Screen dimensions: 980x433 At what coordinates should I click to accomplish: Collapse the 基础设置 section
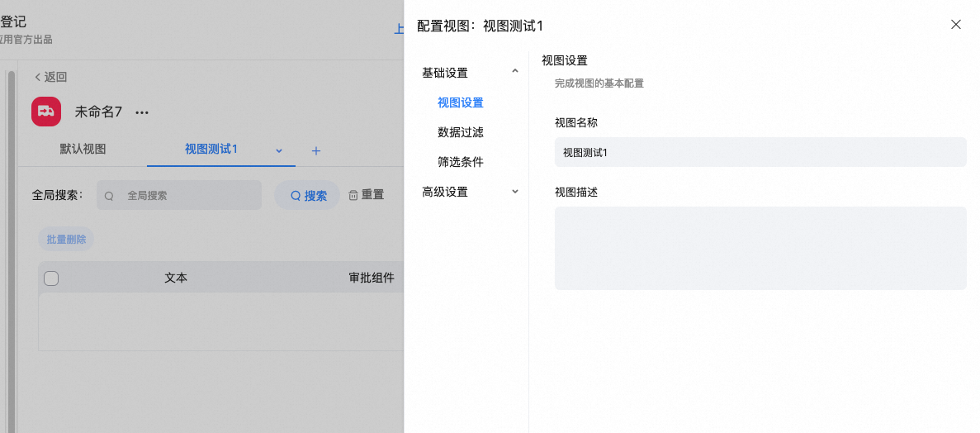coord(515,72)
